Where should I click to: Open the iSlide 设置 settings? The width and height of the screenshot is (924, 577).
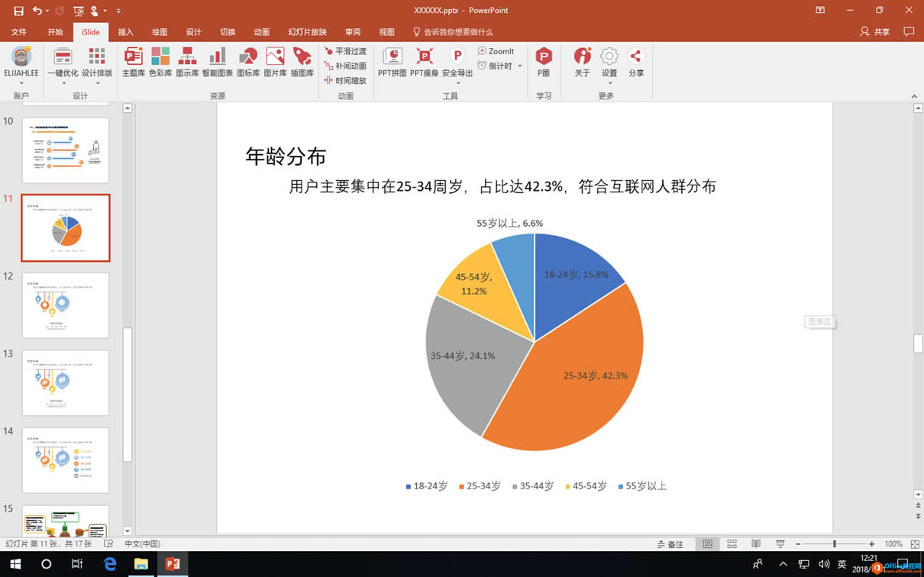(x=609, y=63)
